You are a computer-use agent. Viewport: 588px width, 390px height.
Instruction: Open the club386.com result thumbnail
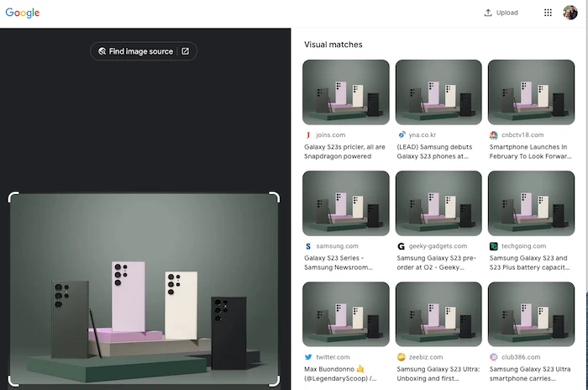(x=531, y=314)
